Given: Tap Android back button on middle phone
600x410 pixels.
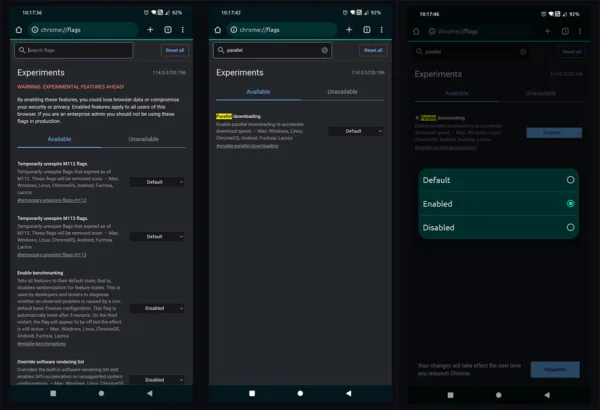Looking at the screenshot, I should (348, 393).
